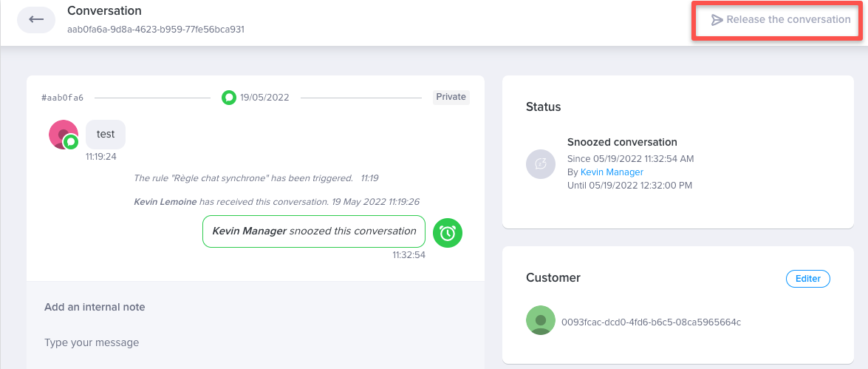Open the Kevin Manager link in Status
The image size is (868, 369).
[612, 172]
